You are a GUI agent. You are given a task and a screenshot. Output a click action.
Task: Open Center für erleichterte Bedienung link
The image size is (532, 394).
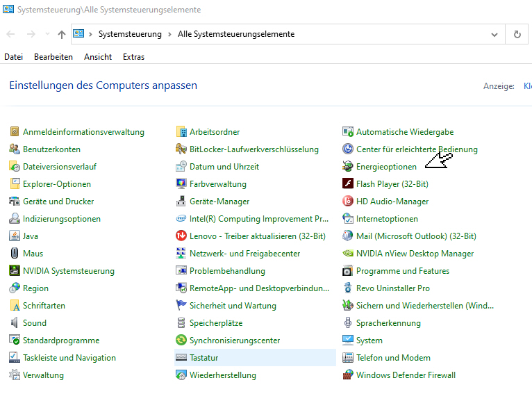pos(417,149)
